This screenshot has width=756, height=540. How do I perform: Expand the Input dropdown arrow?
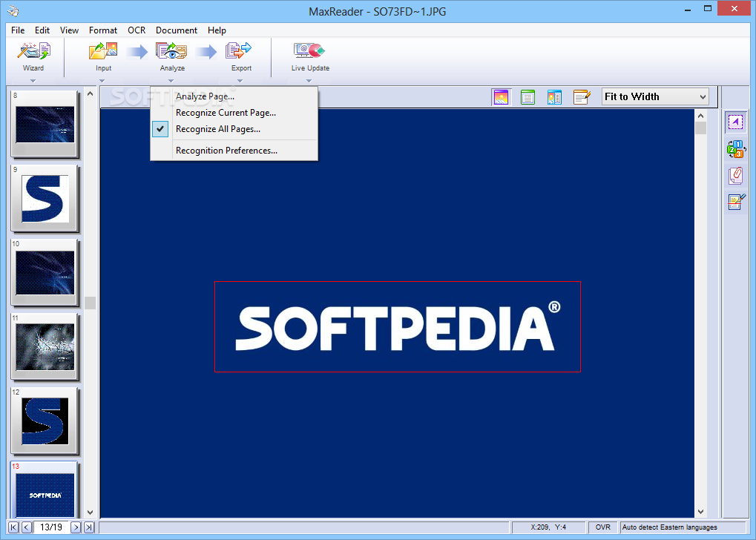[102, 81]
